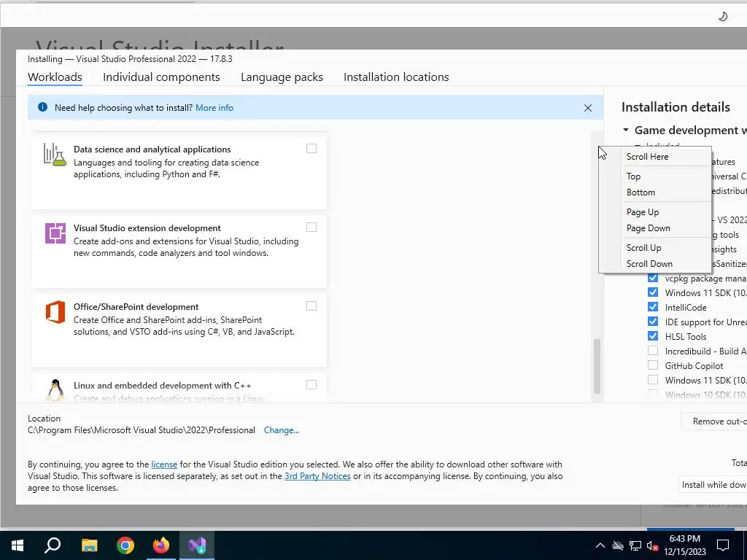Open the license link
Image resolution: width=747 pixels, height=560 pixels.
pos(164,464)
